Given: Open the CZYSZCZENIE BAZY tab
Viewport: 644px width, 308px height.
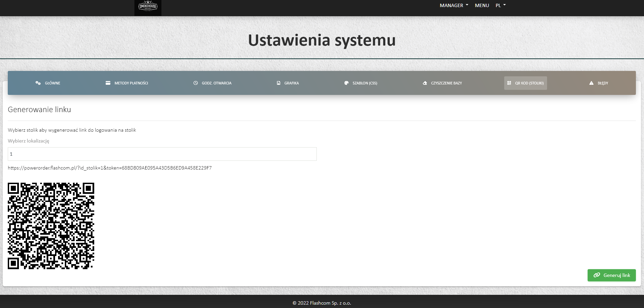Looking at the screenshot, I should point(442,83).
